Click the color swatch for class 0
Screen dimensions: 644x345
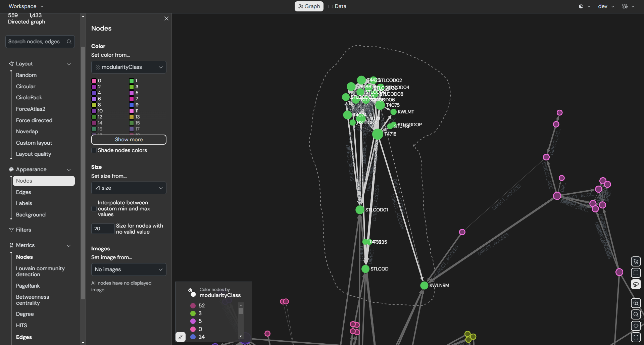(x=94, y=81)
